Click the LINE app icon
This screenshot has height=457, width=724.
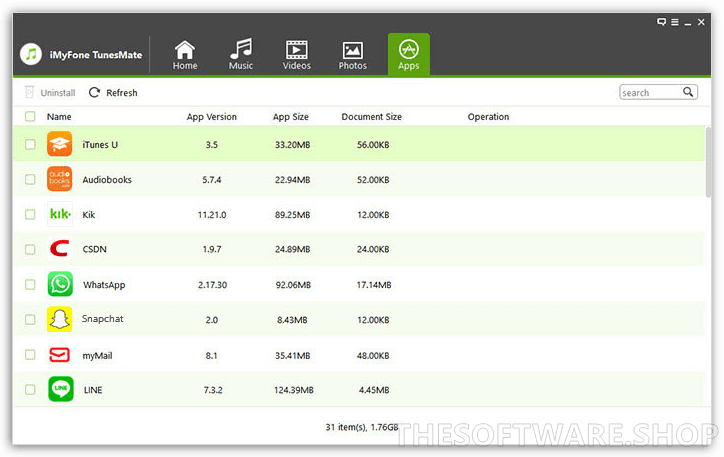pos(60,389)
